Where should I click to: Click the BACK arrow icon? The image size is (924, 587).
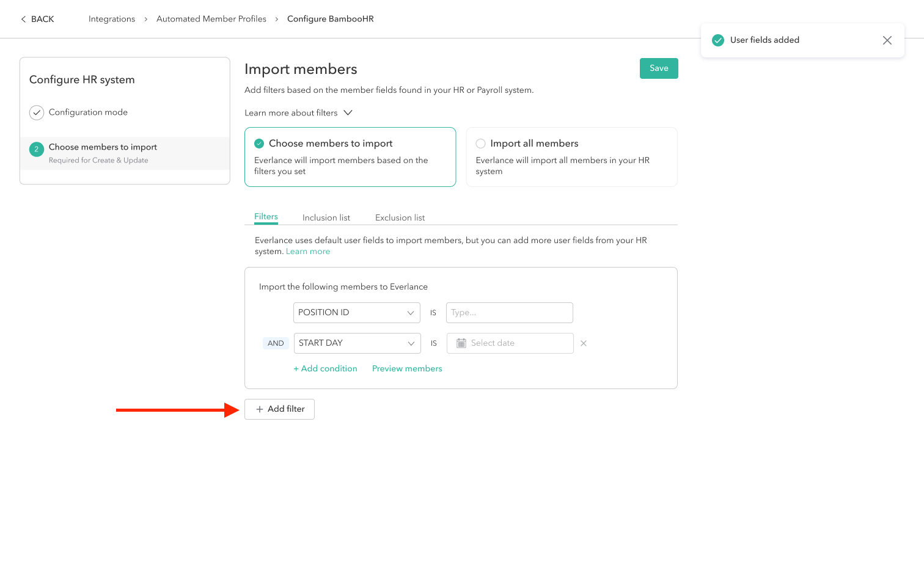click(x=23, y=20)
